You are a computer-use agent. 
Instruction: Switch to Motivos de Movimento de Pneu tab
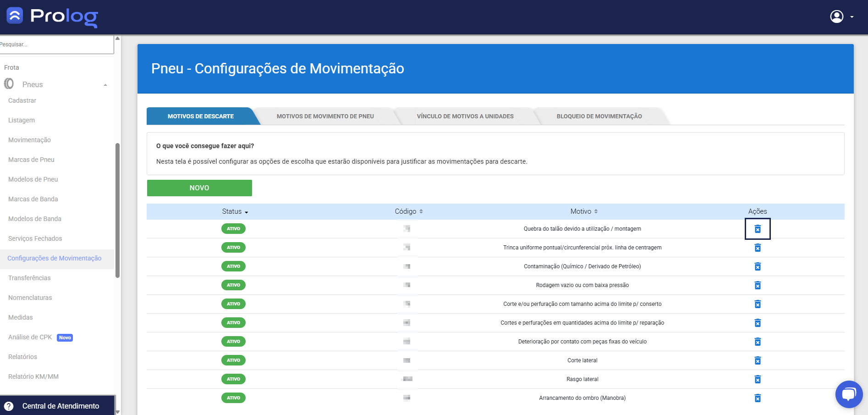[325, 116]
